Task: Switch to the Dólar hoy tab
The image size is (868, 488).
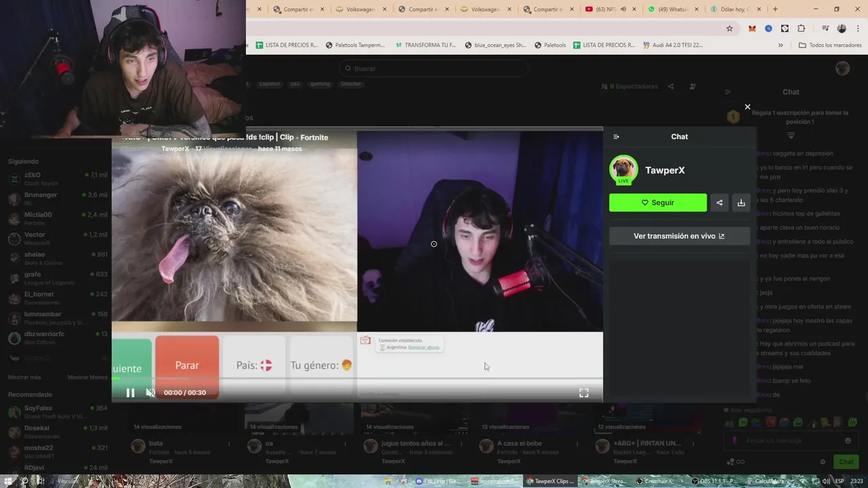Action: [736, 9]
